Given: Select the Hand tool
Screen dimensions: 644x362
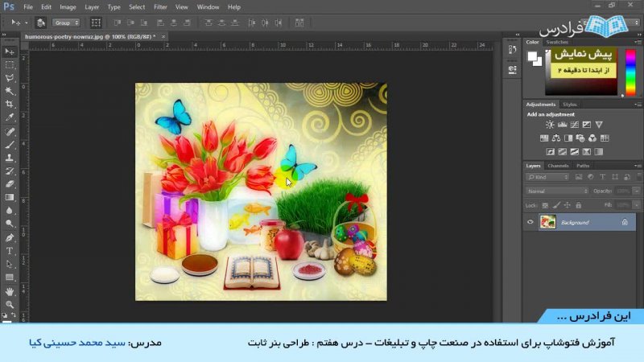Looking at the screenshot, I should click(x=10, y=290).
